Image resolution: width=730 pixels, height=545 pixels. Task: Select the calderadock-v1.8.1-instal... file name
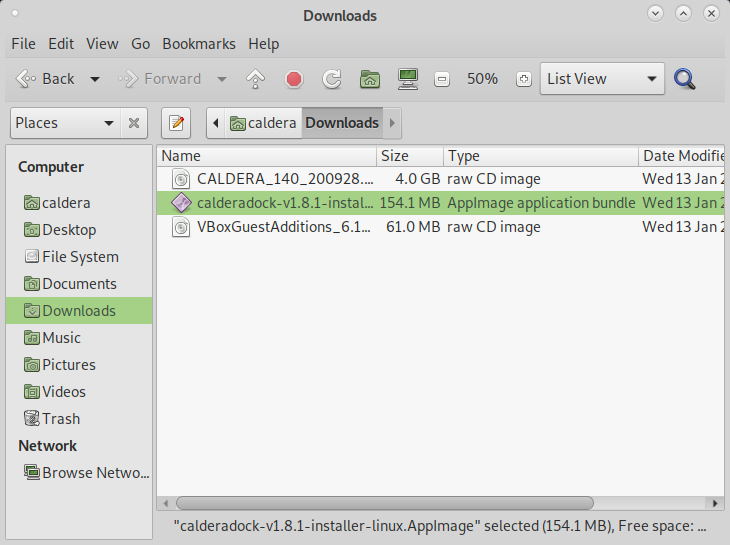(x=285, y=203)
